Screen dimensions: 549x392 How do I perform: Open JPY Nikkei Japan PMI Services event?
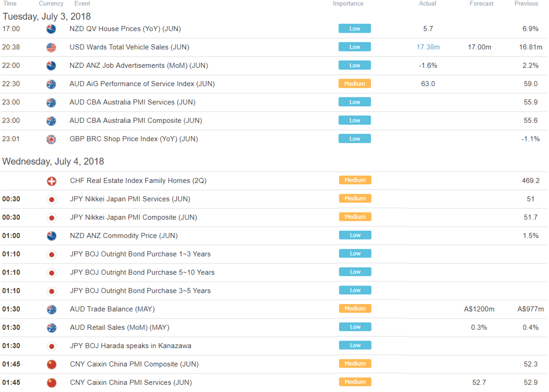(130, 199)
